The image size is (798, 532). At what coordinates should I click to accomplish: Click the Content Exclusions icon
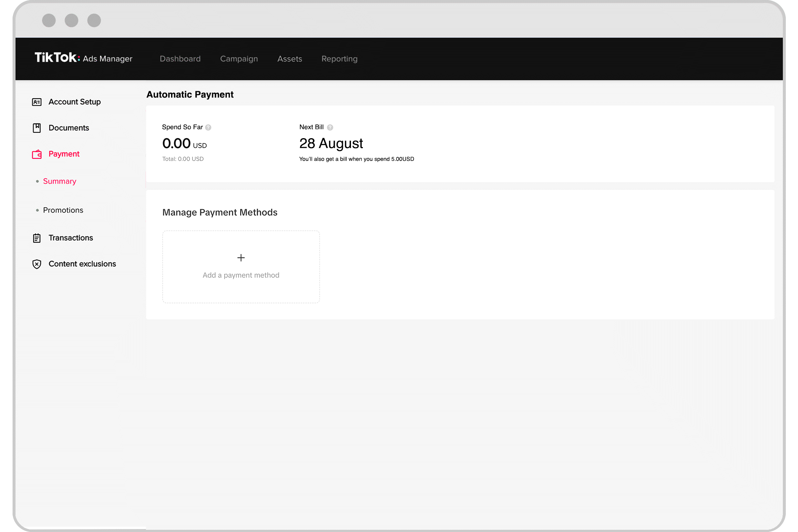[37, 264]
